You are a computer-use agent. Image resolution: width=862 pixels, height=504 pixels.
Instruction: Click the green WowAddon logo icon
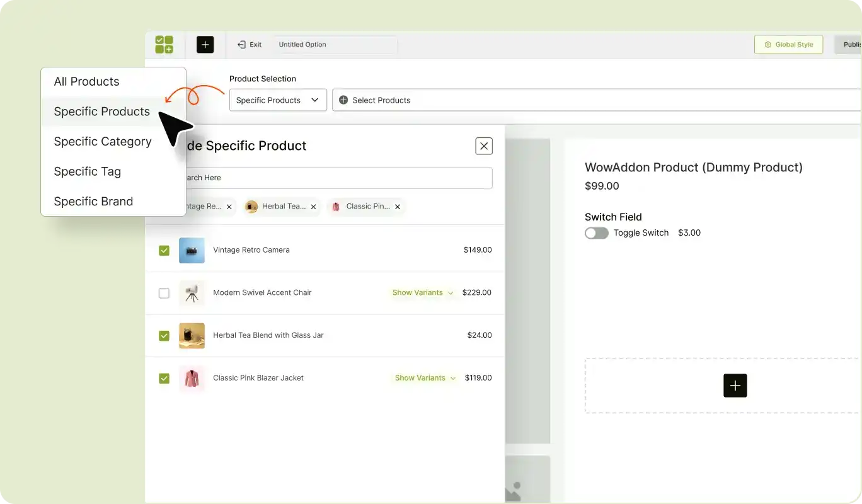(164, 44)
